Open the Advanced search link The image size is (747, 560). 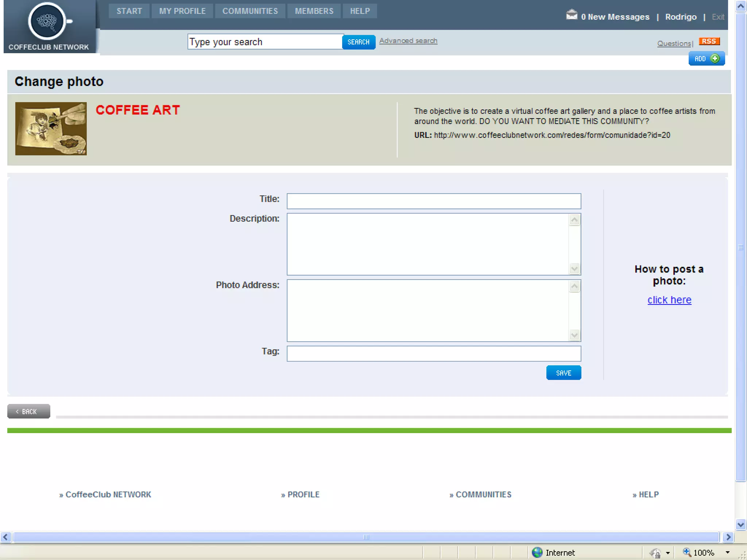click(408, 41)
